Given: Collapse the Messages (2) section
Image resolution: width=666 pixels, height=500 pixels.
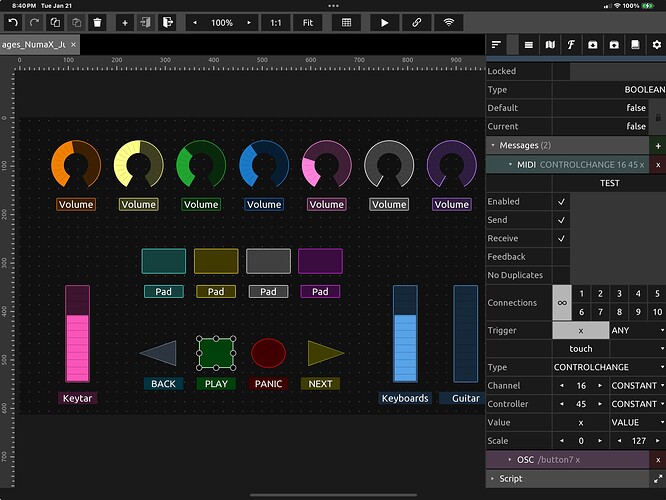Looking at the screenshot, I should coord(493,145).
